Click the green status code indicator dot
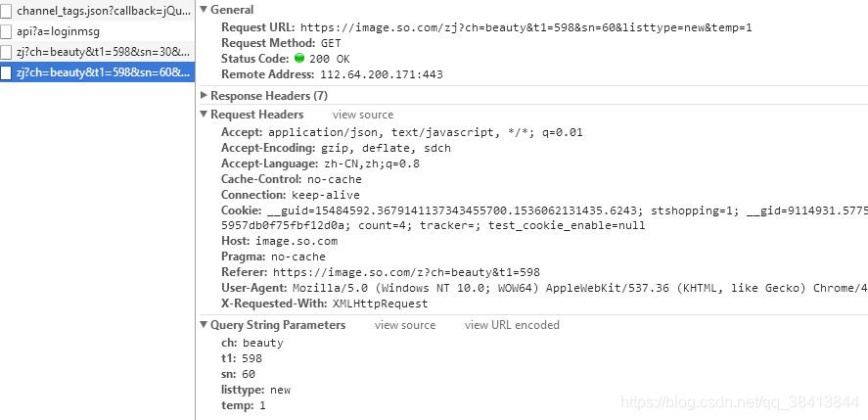The width and height of the screenshot is (868, 420). pos(299,58)
